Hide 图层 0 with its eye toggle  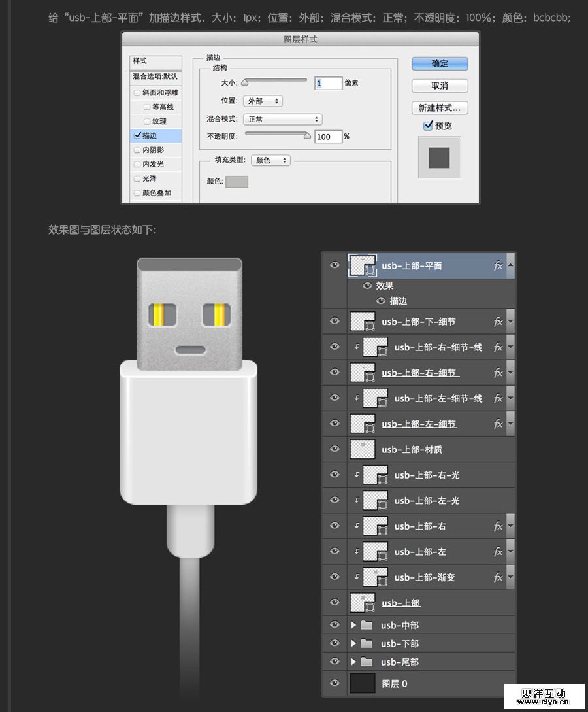pos(335,683)
